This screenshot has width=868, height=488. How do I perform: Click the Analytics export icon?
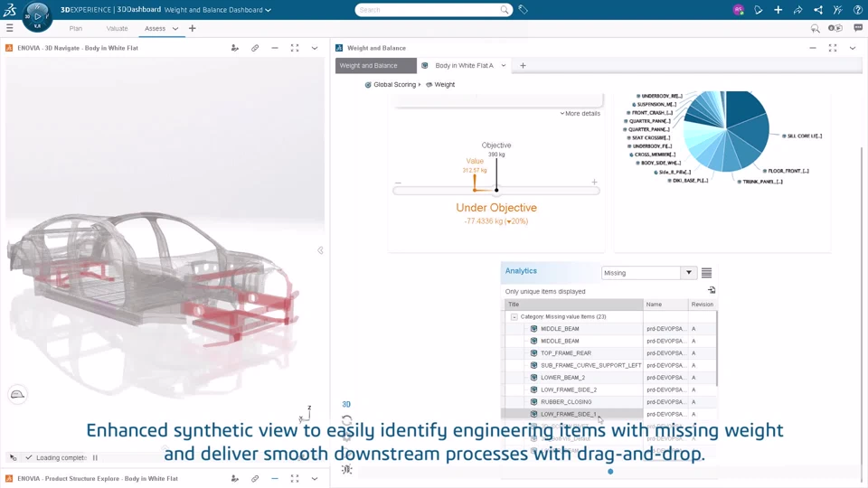(x=712, y=290)
